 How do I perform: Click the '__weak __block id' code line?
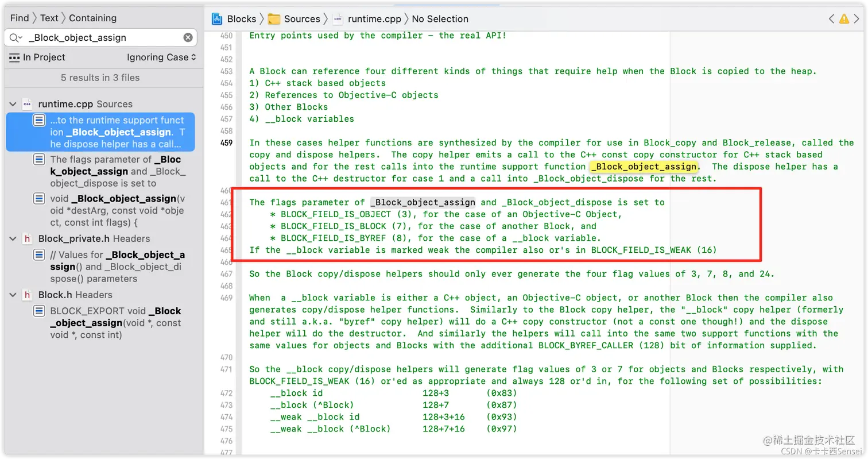click(315, 417)
